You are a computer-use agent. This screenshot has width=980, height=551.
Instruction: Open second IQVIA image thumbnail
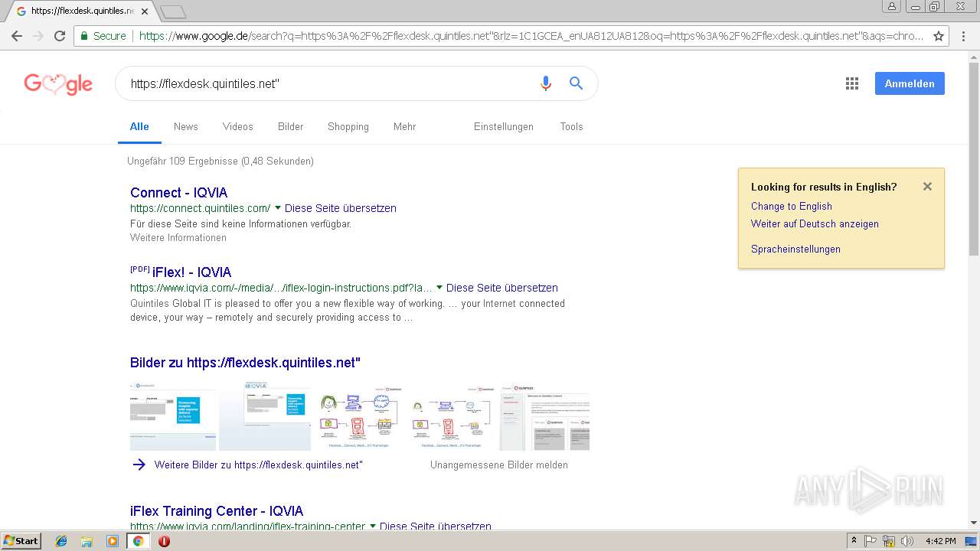pos(265,416)
